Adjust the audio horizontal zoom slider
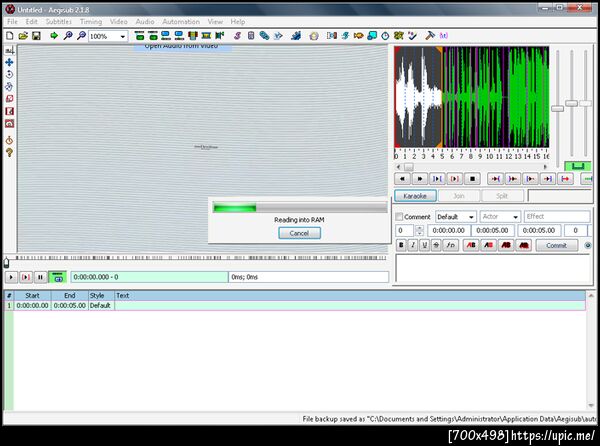 pos(558,109)
